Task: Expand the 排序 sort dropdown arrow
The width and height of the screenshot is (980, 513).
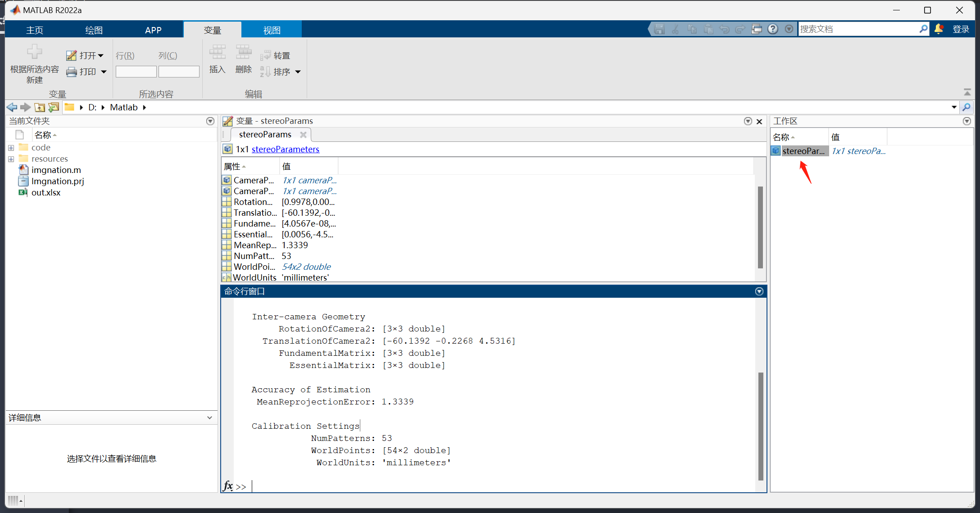Action: (x=298, y=72)
